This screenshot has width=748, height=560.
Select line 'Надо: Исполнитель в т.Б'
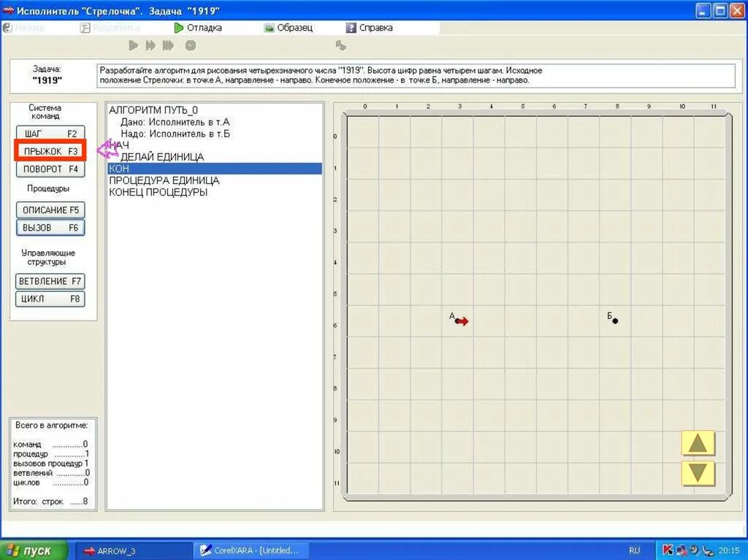[175, 134]
